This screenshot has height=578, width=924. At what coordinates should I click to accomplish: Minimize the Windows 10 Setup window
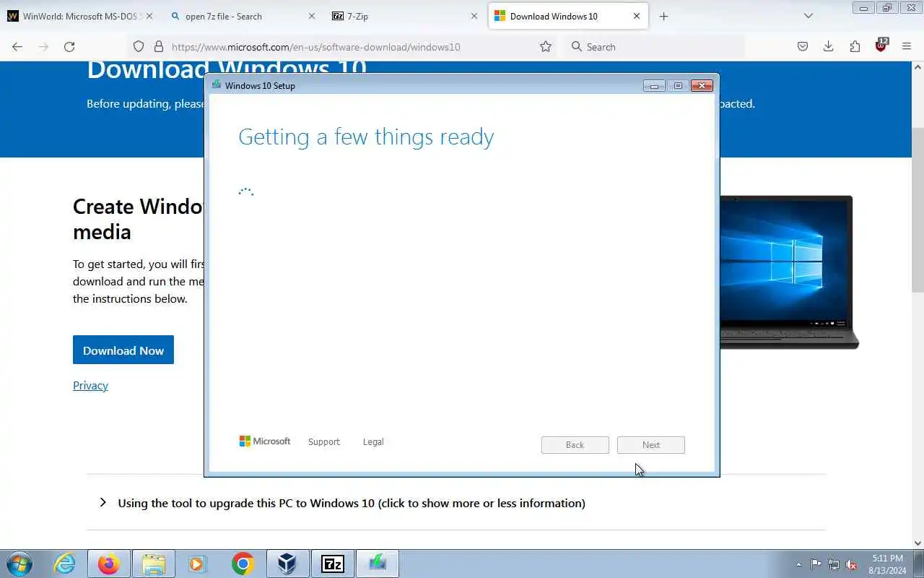click(x=654, y=85)
